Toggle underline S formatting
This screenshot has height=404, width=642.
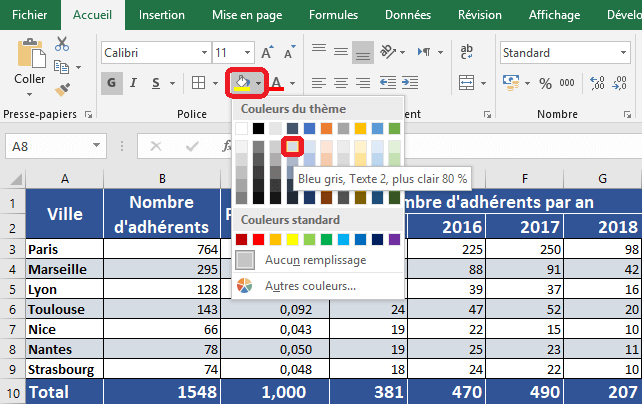click(158, 83)
